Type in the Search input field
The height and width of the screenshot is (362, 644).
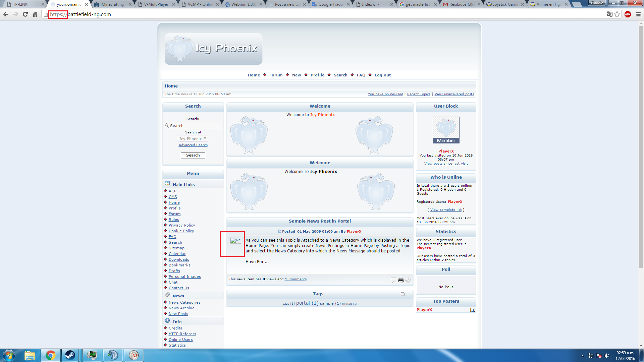pos(195,126)
